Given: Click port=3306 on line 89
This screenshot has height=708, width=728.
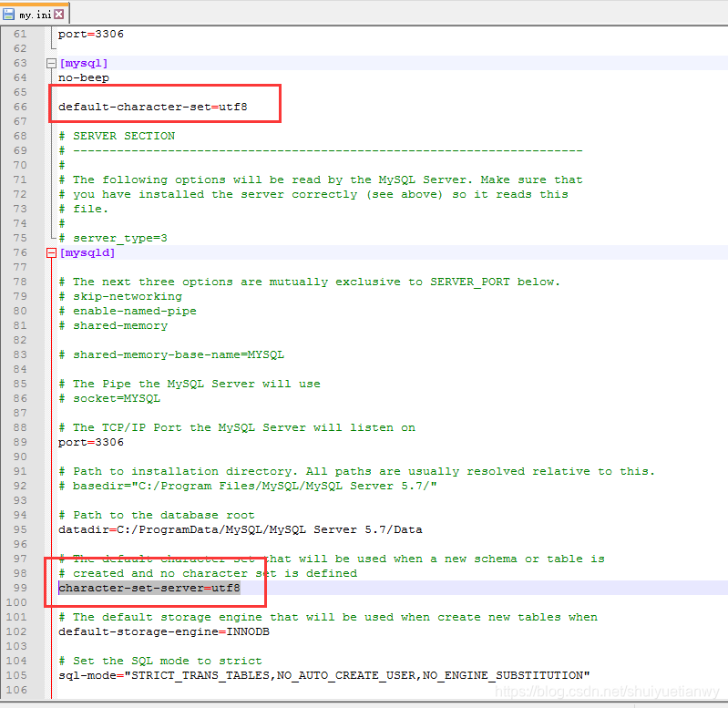Looking at the screenshot, I should pos(91,442).
